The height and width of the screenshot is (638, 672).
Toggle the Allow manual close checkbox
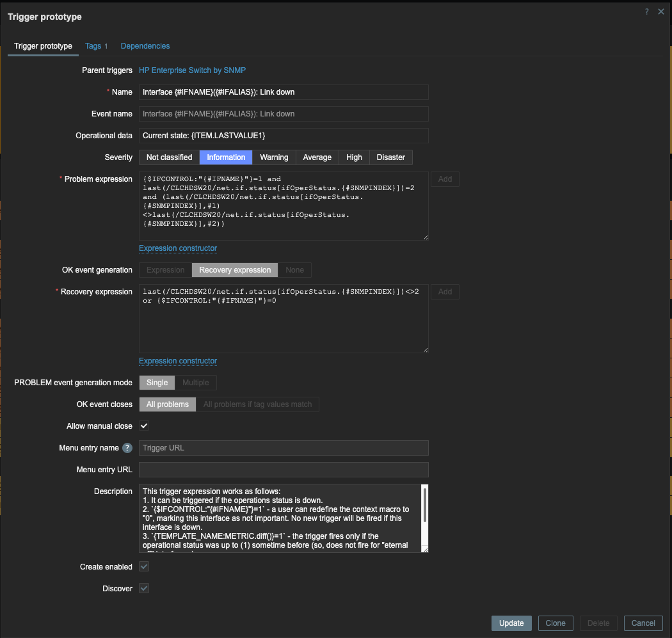[x=144, y=426]
